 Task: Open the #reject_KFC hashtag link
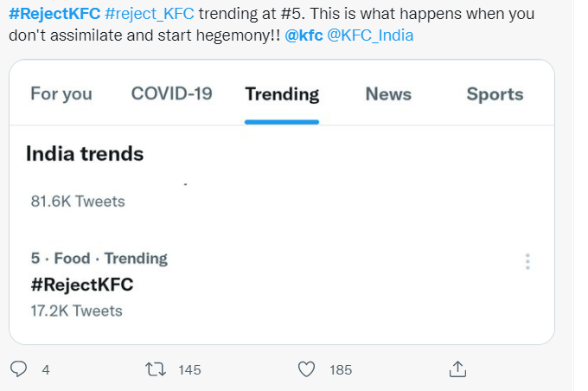150,14
